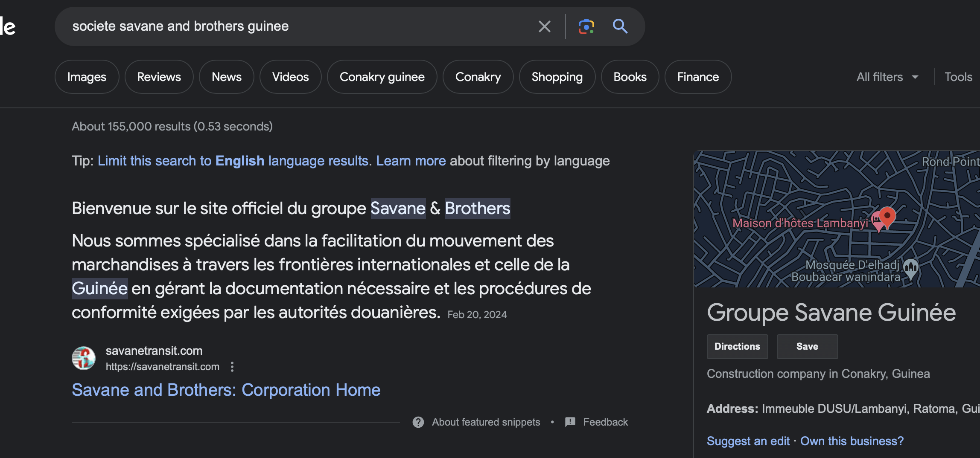Expand the All filters dropdown
Viewport: 980px width, 458px height.
887,77
